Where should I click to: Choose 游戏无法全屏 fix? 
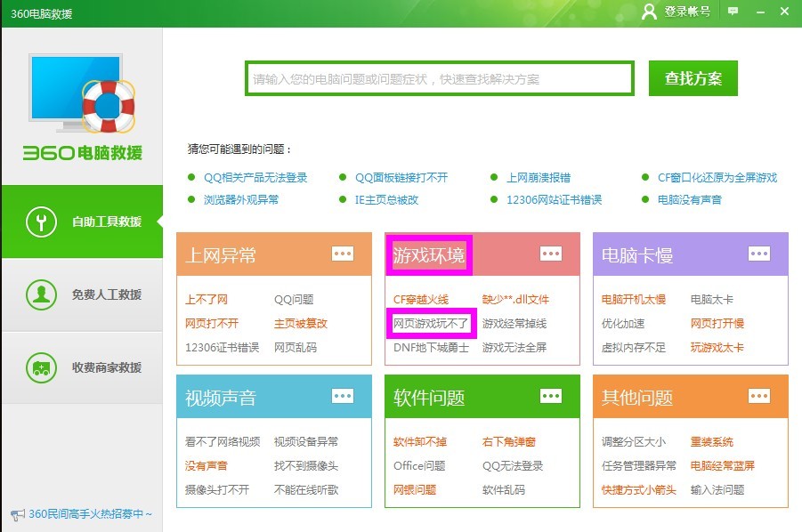(x=514, y=348)
